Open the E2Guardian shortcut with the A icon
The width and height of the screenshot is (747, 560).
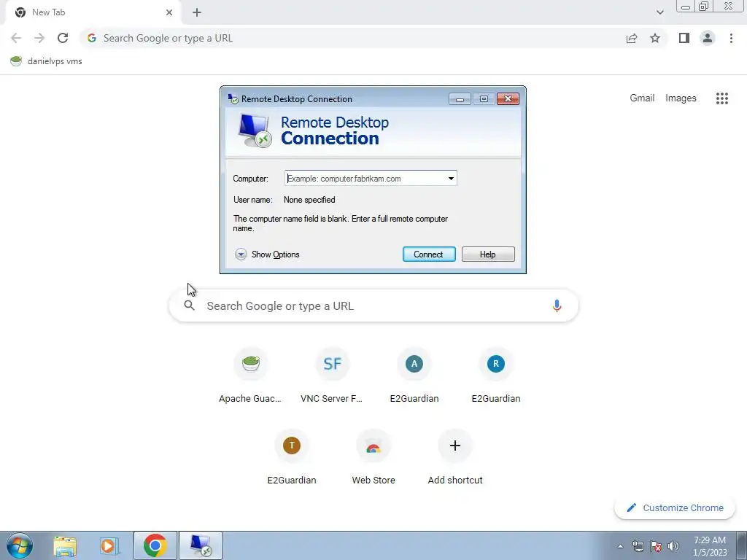point(414,376)
